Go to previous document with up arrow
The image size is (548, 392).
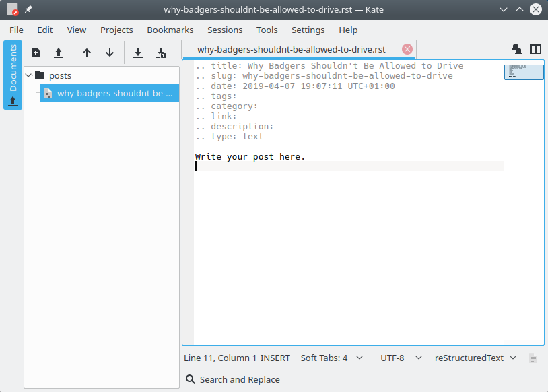point(87,53)
